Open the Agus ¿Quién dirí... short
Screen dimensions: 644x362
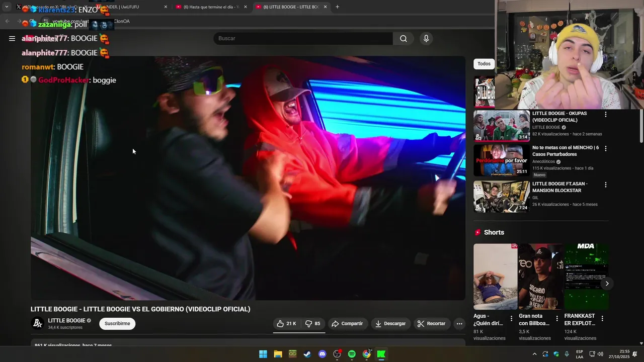(495, 277)
